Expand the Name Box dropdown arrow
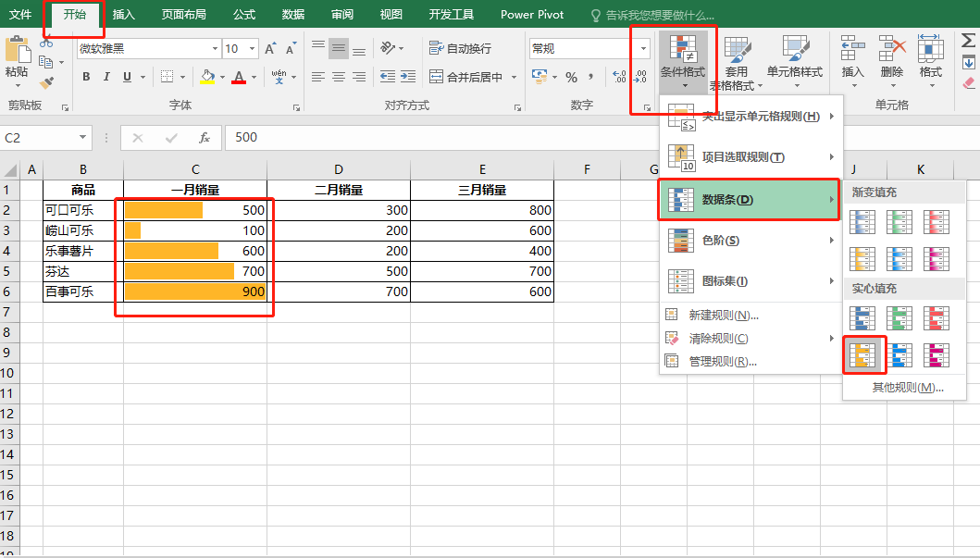This screenshot has height=558, width=980. tap(82, 138)
